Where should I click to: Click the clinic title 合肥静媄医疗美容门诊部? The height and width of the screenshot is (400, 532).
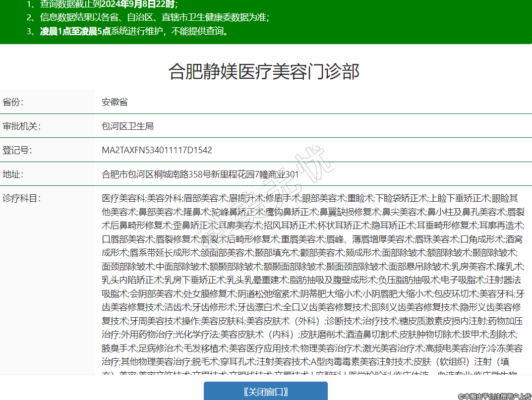click(x=264, y=71)
